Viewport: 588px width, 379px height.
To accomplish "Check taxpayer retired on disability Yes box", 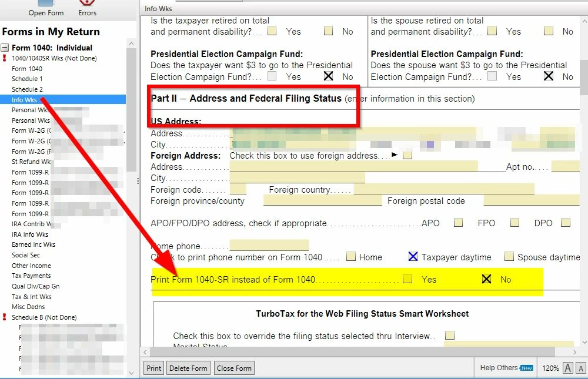I will pyautogui.click(x=272, y=31).
